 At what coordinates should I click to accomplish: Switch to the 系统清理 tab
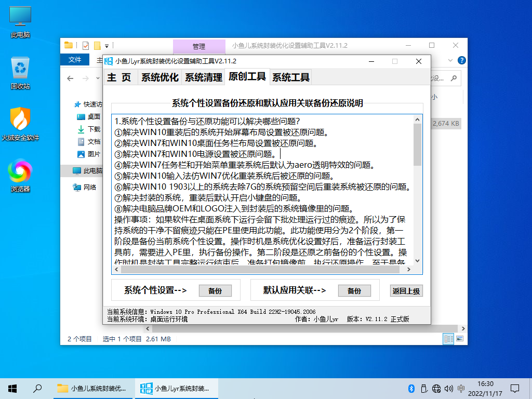click(x=204, y=77)
